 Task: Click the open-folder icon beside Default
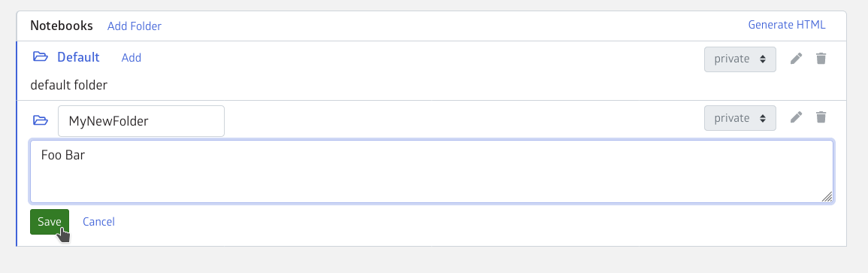(x=41, y=56)
